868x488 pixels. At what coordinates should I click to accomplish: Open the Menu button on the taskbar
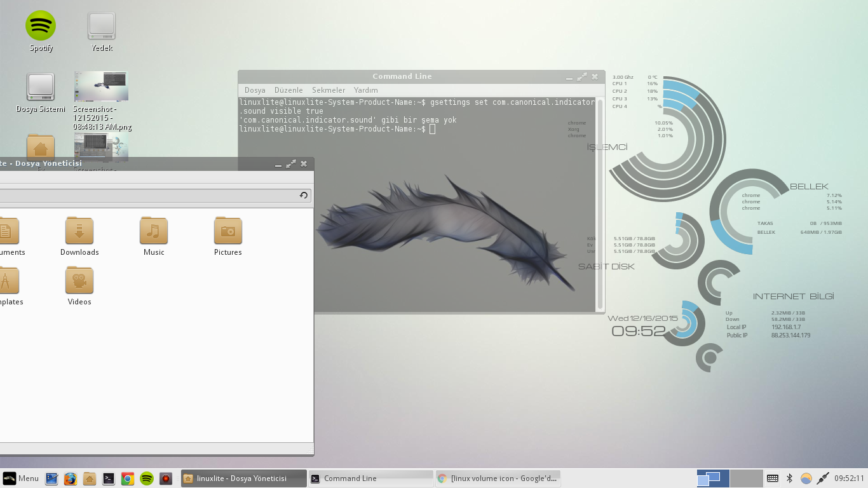[x=21, y=478]
